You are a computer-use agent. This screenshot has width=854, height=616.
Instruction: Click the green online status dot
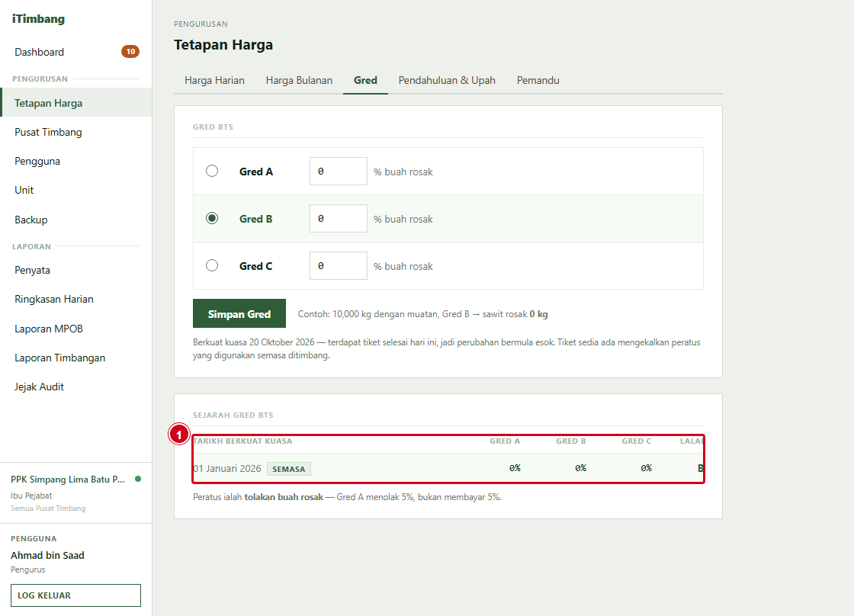pyautogui.click(x=138, y=479)
